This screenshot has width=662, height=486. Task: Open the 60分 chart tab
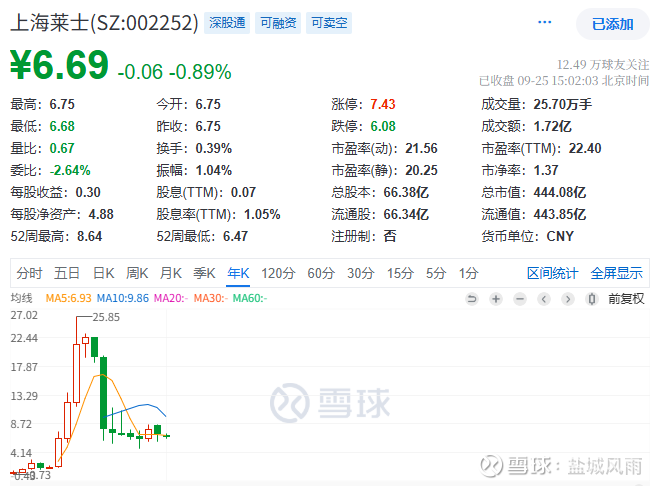(x=321, y=273)
